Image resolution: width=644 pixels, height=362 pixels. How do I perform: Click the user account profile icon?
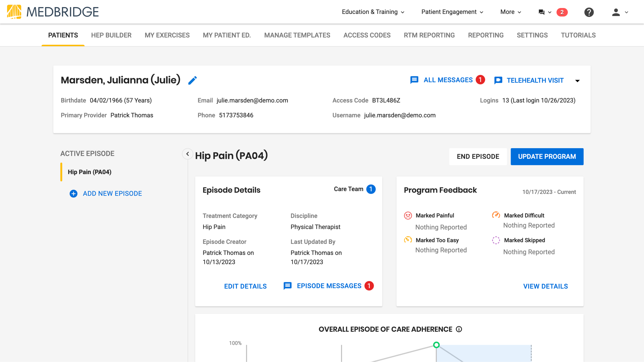click(x=616, y=12)
